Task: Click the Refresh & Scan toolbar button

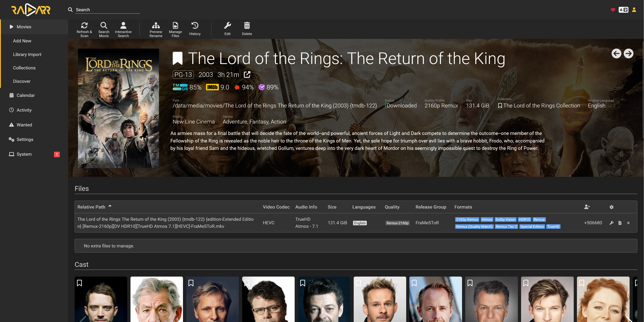Action: pos(84,29)
